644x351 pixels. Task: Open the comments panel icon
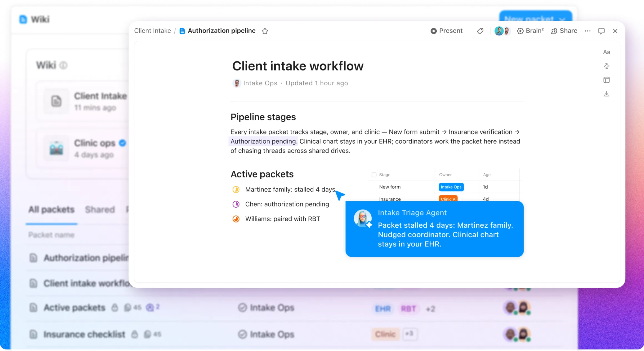pyautogui.click(x=601, y=31)
